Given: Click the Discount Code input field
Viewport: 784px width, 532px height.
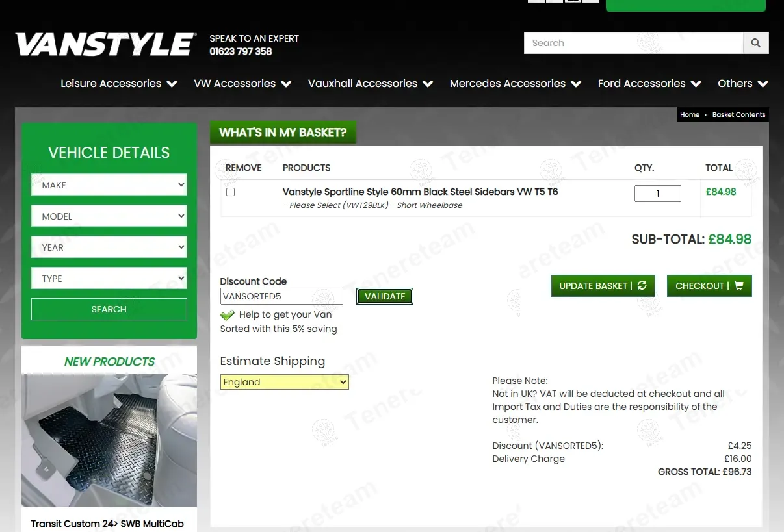Looking at the screenshot, I should 281,296.
